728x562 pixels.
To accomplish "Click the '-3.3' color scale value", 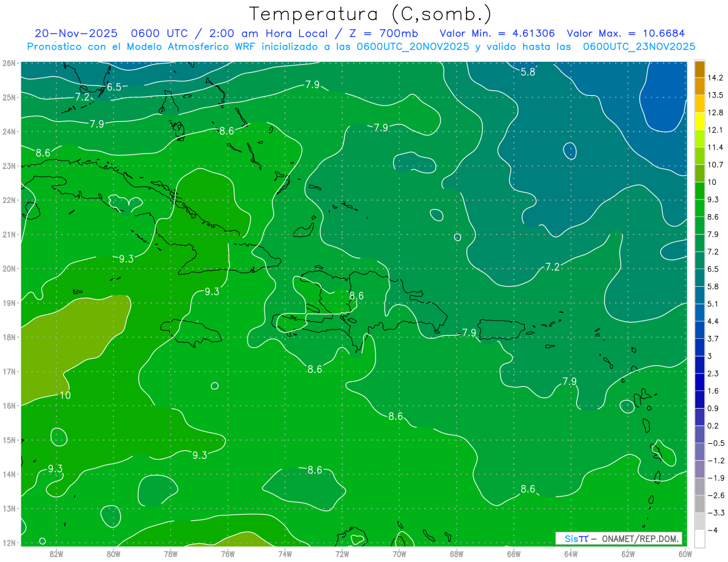I will pos(716,513).
